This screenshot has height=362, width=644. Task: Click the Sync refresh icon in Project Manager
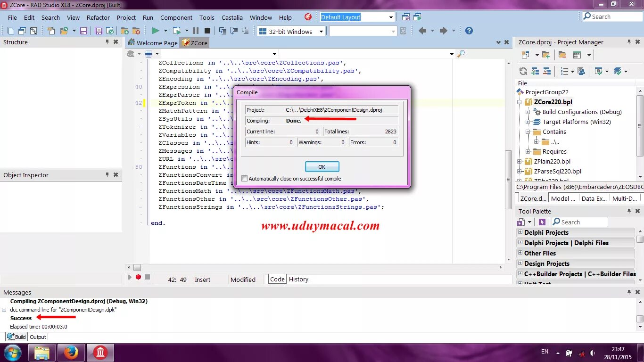tap(523, 71)
